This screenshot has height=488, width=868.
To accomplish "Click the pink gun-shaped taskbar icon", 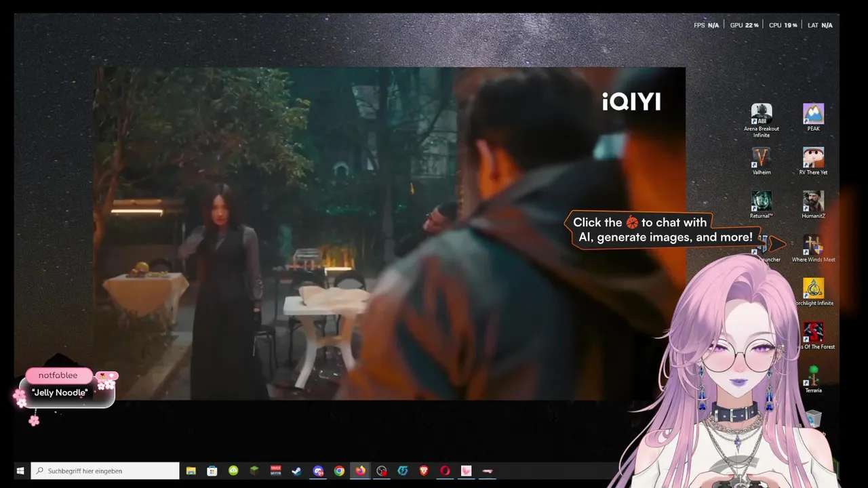I will [488, 470].
